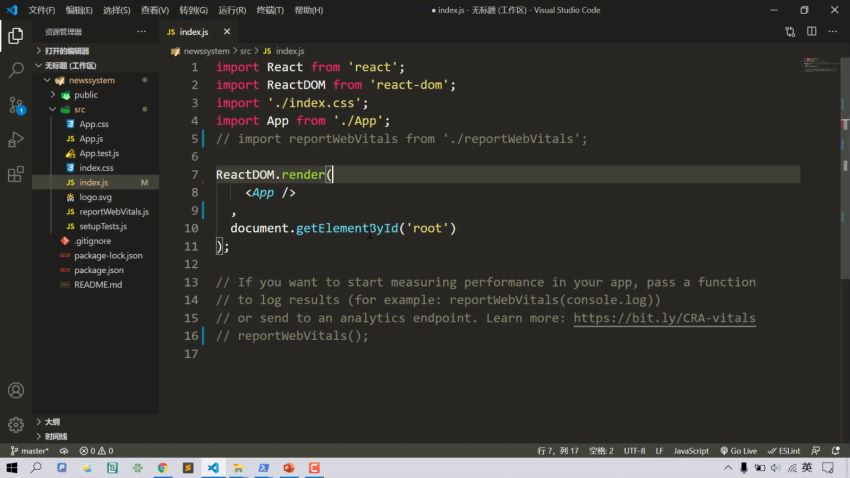This screenshot has width=850, height=478.
Task: Open the Source Control view
Action: point(16,105)
